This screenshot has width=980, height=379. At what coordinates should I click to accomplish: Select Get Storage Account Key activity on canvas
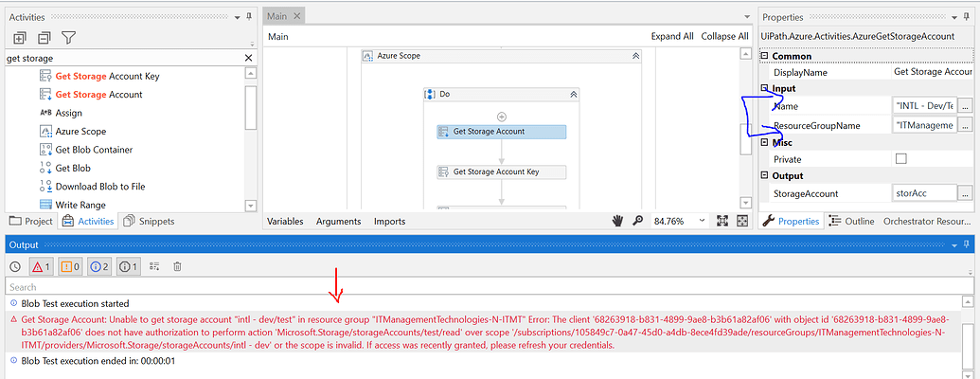pos(501,172)
